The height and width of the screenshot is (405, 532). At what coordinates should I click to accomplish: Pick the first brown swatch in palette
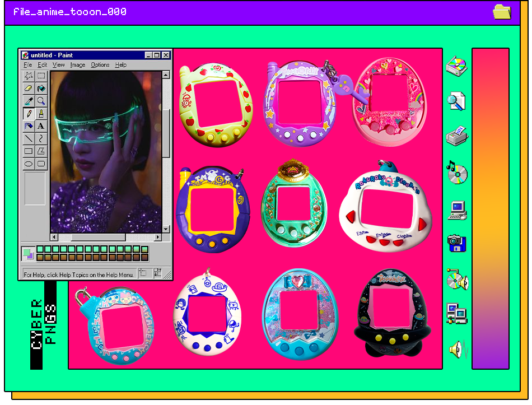click(40, 257)
